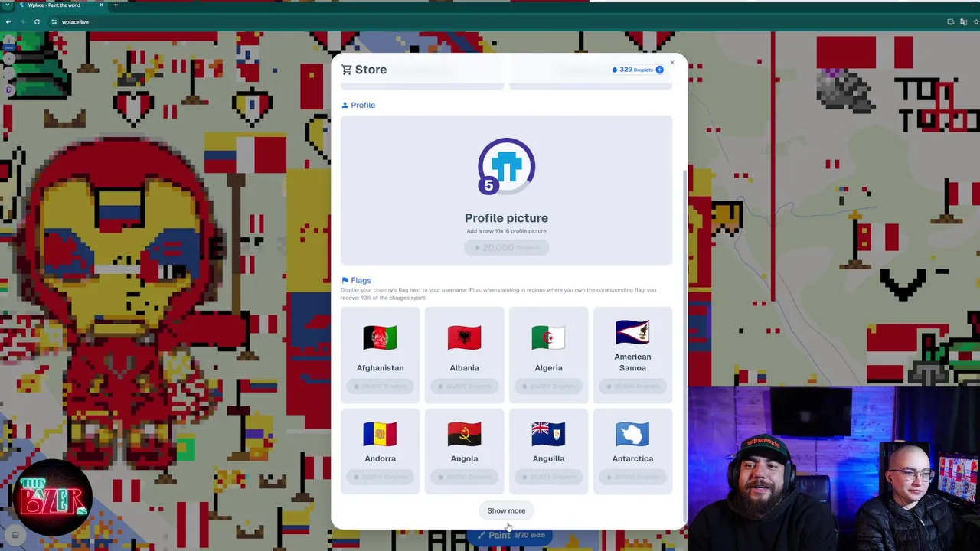Viewport: 980px width, 551px height.
Task: Expand flags list with Show more
Action: click(506, 510)
